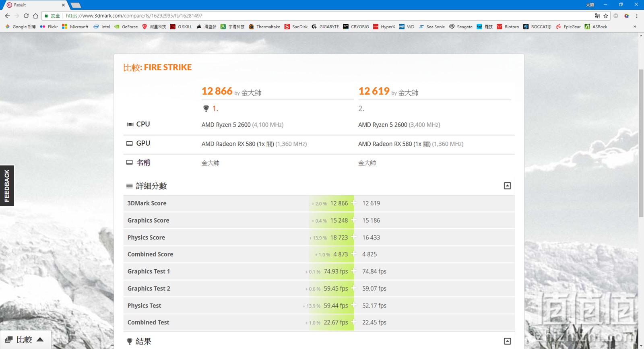644x349 pixels.
Task: Click the plus next to 59.44 fps Physics Test
Action: click(353, 305)
